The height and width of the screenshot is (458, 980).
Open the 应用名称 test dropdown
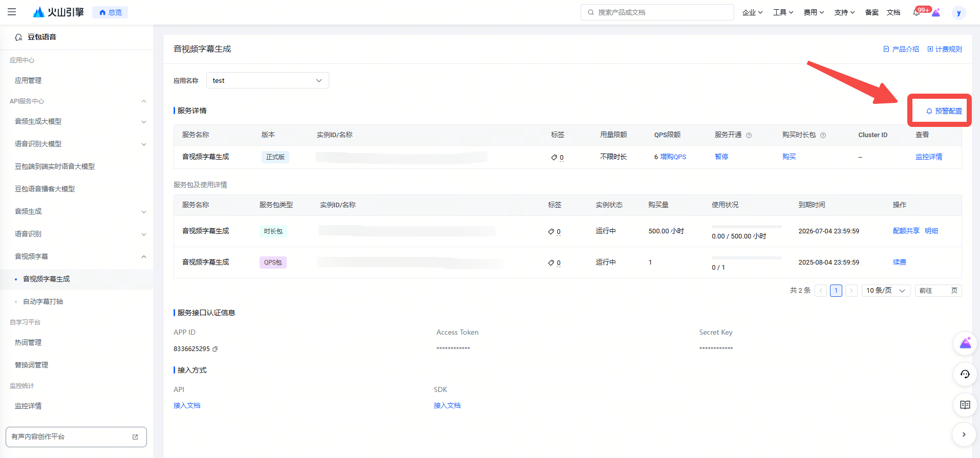[x=267, y=80]
